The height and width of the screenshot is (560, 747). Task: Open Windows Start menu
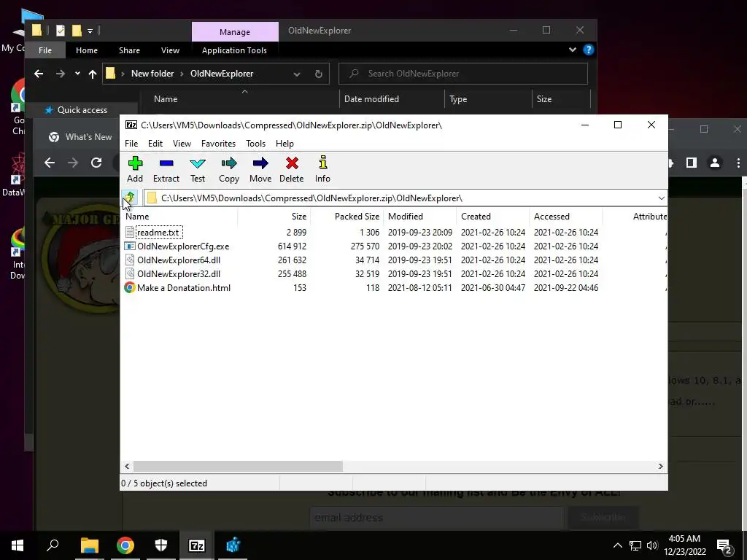pyautogui.click(x=18, y=545)
